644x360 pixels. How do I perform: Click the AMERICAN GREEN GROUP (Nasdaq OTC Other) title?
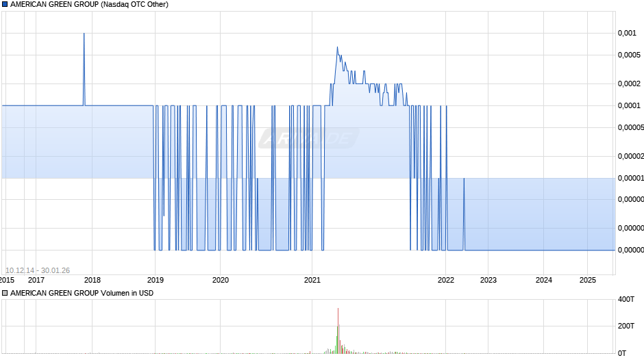coord(89,5)
